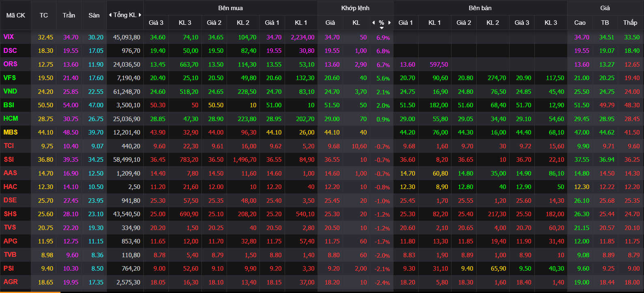Sort by the Trần column header
The width and height of the screenshot is (644, 293).
[x=69, y=15]
